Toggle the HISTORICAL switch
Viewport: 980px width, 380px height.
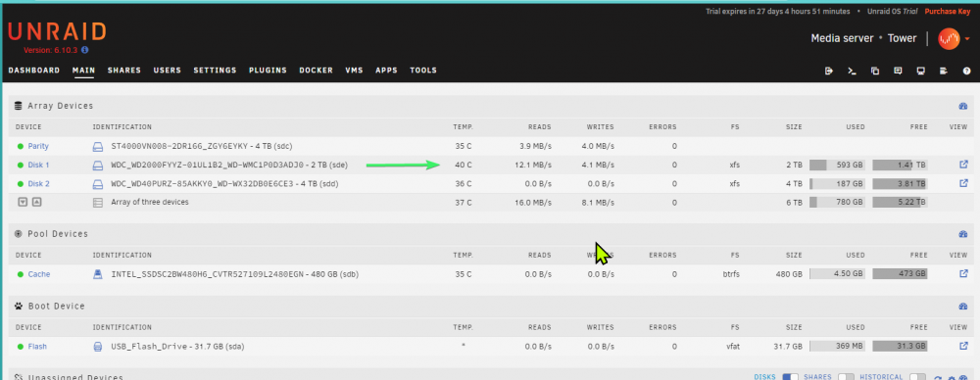[x=917, y=377]
